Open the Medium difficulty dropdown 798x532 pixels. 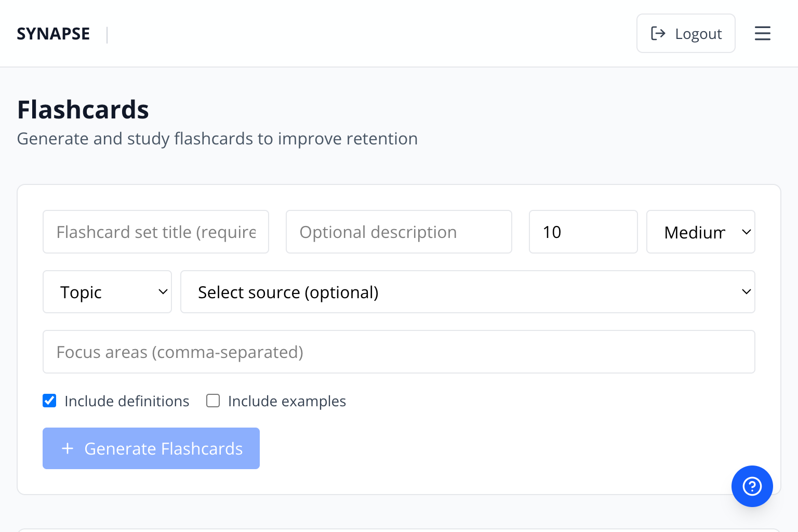point(700,232)
